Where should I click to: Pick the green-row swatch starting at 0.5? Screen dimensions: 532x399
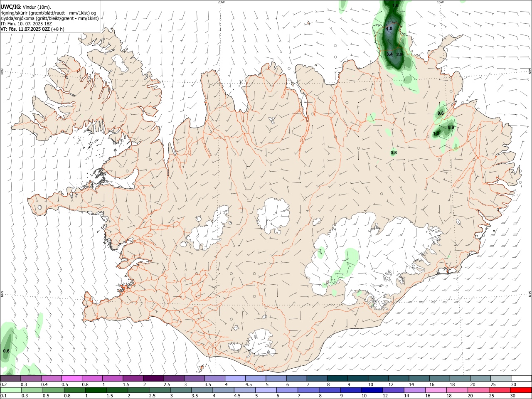tap(53, 390)
